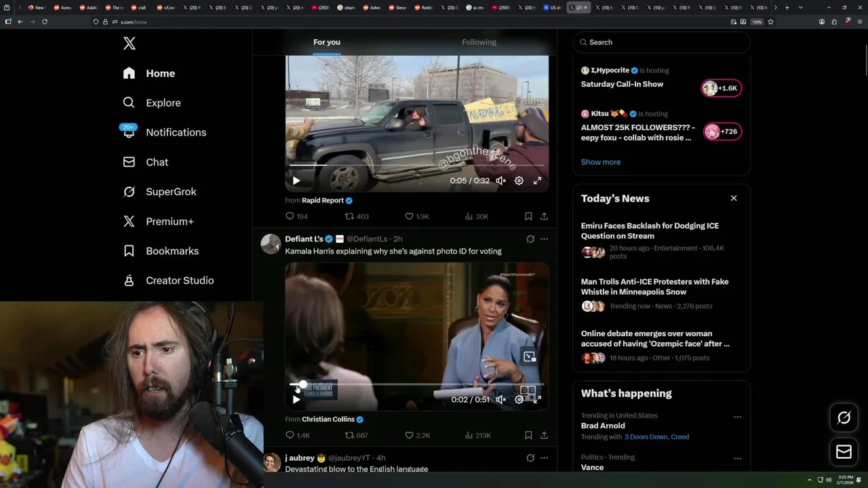Open more options for Brad Arnold trend
Viewport: 868px width, 488px height.
pyautogui.click(x=737, y=417)
